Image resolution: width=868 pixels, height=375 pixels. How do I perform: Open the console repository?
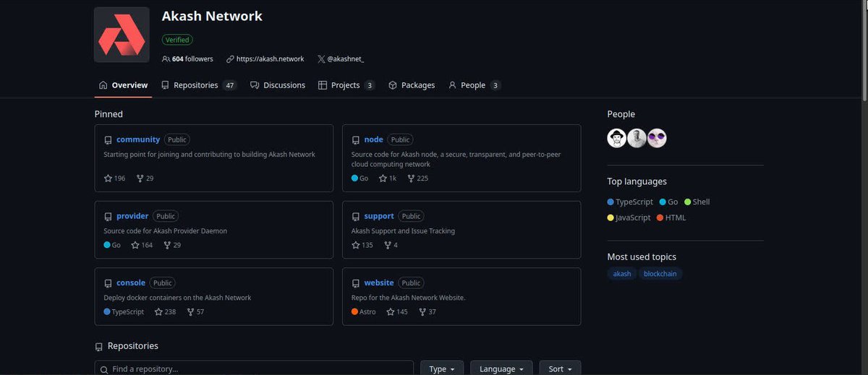131,283
